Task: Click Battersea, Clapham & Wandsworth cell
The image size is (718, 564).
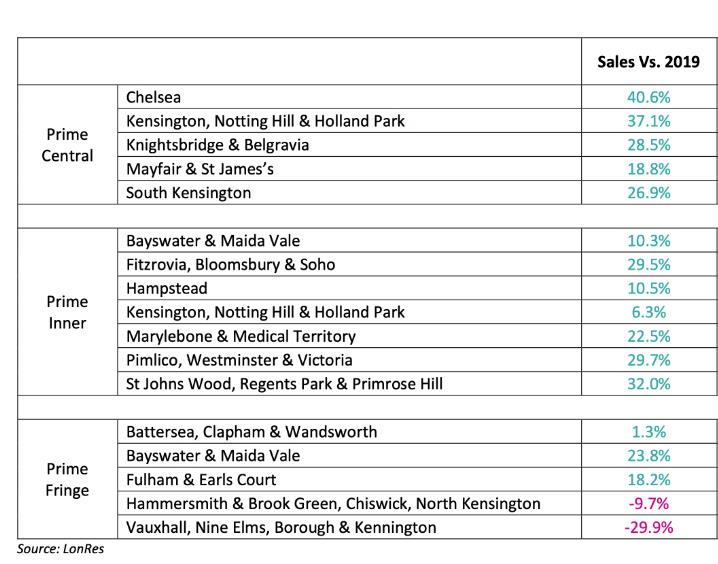Action: [251, 432]
